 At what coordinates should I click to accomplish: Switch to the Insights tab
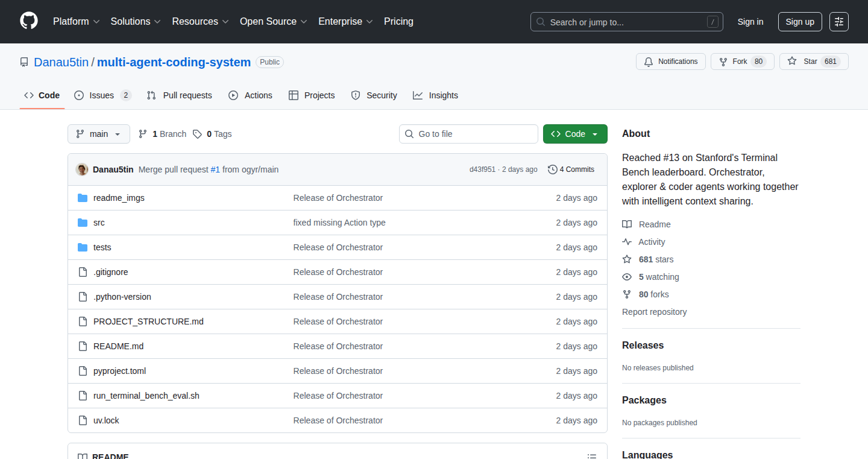coord(435,95)
